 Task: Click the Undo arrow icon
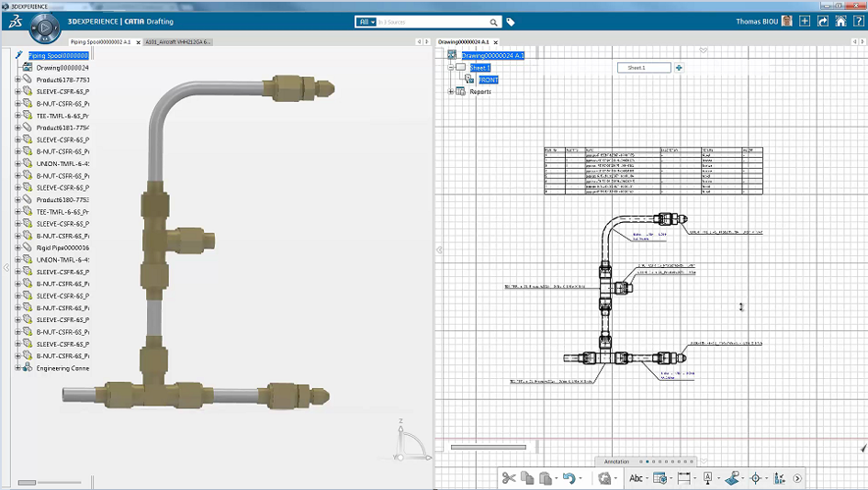point(569,478)
